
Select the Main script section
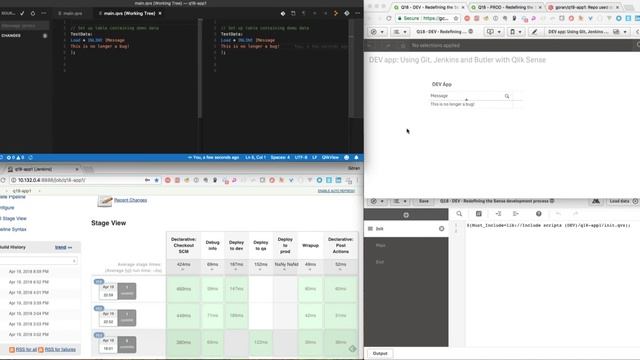406,245
